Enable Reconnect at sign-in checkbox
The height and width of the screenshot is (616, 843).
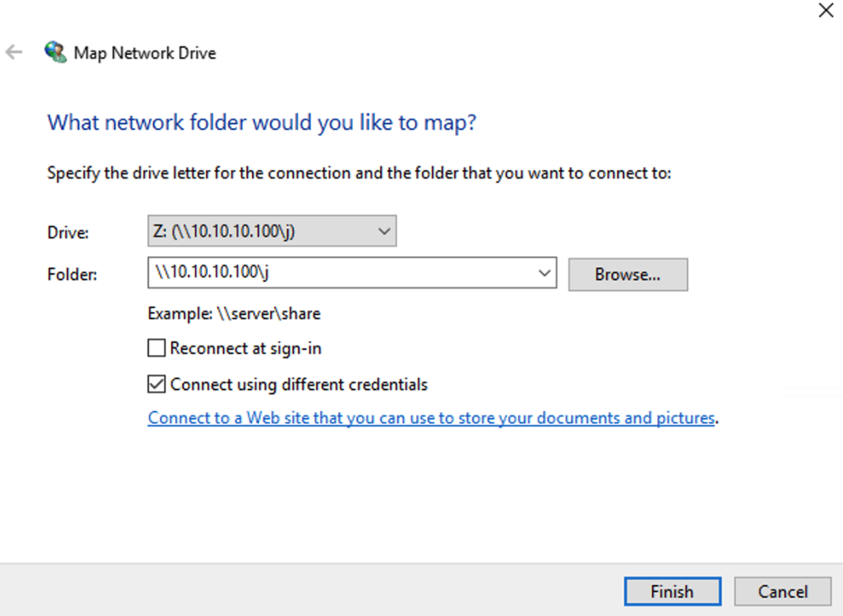(x=156, y=348)
